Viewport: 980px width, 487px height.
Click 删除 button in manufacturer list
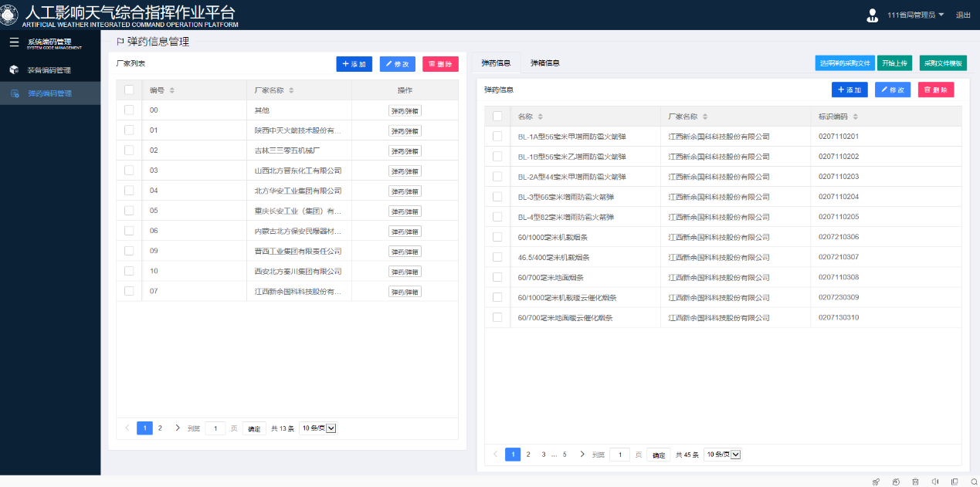(x=440, y=64)
